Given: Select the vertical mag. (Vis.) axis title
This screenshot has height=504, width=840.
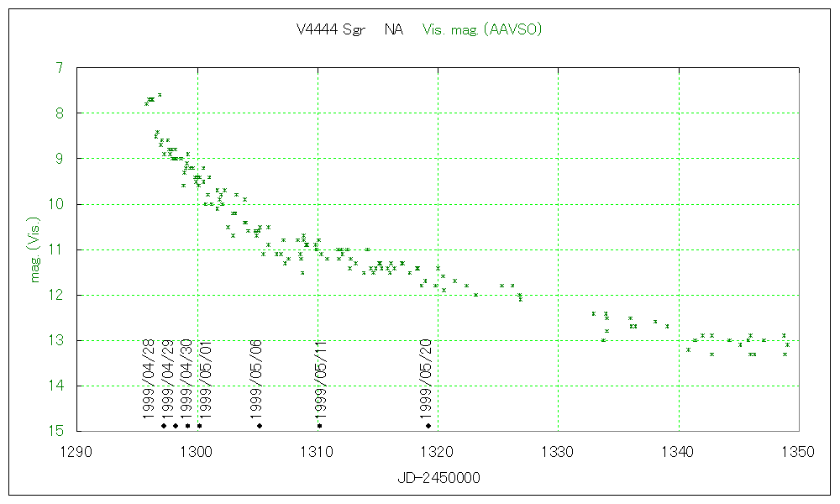Looking at the screenshot, I should pyautogui.click(x=36, y=249).
